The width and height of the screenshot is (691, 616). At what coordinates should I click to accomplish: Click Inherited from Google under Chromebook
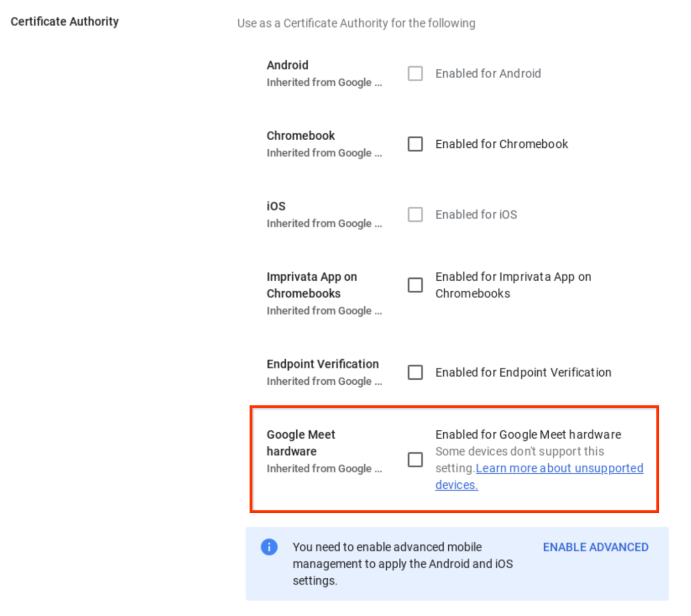click(324, 153)
